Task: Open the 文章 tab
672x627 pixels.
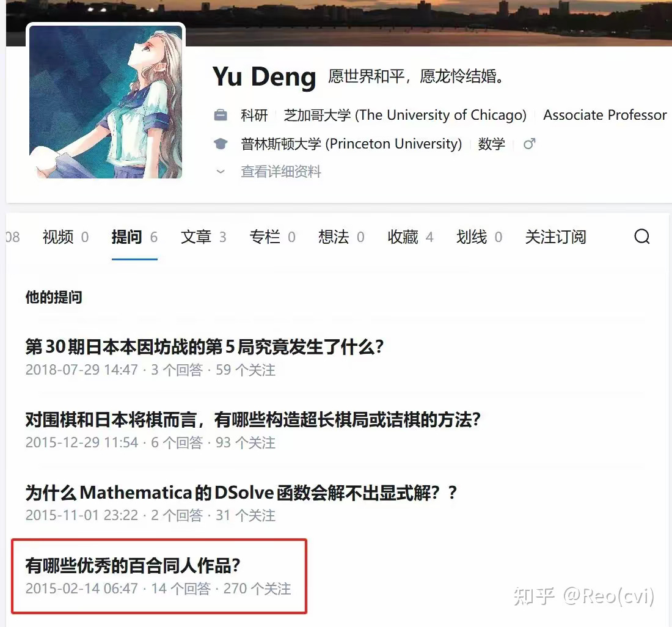Action: pos(203,237)
